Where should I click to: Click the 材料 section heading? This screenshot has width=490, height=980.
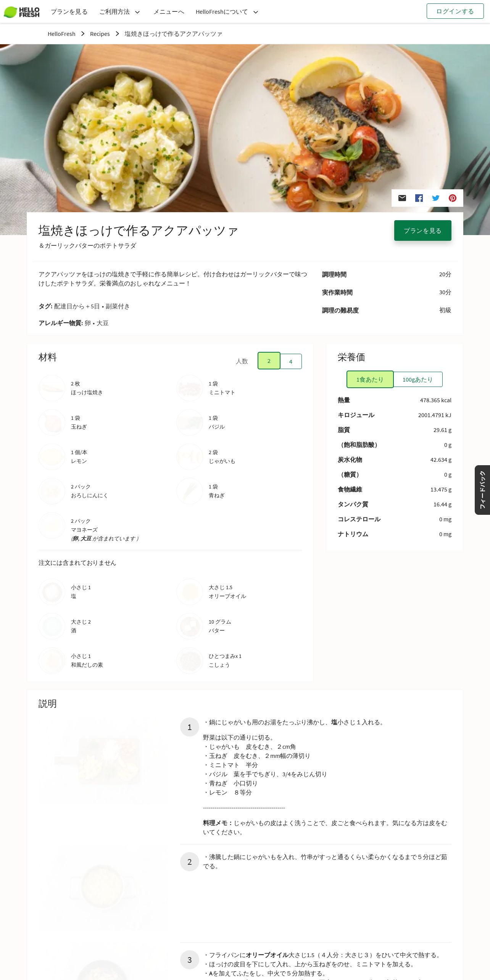click(x=48, y=357)
